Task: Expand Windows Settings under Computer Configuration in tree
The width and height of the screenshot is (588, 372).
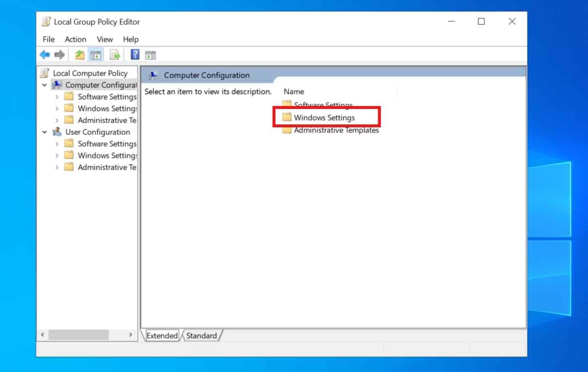Action: [x=57, y=108]
